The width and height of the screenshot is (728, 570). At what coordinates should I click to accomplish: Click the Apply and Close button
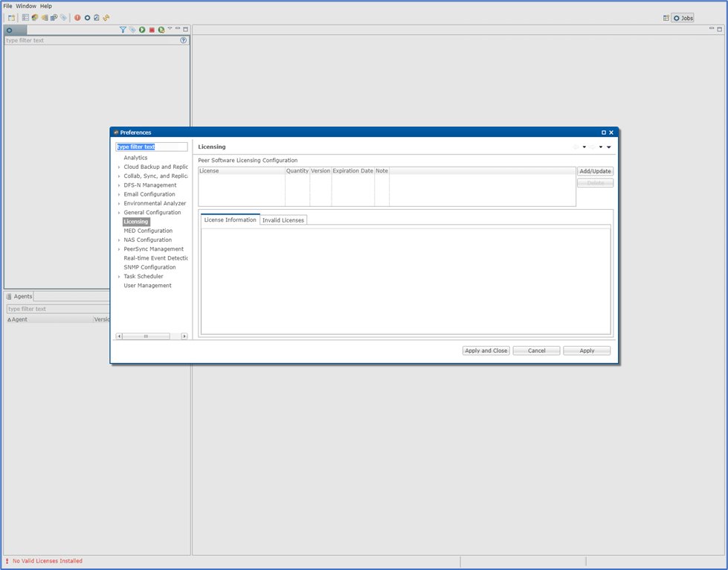coord(486,350)
